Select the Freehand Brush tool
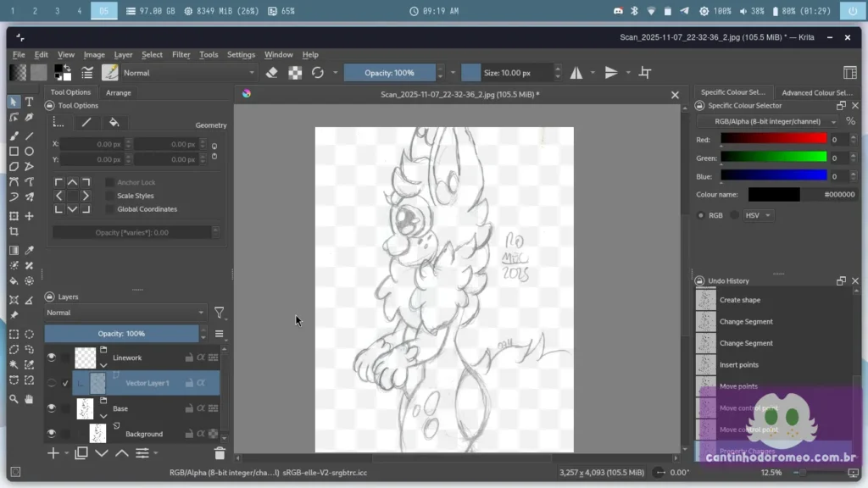The height and width of the screenshot is (488, 868). click(14, 136)
